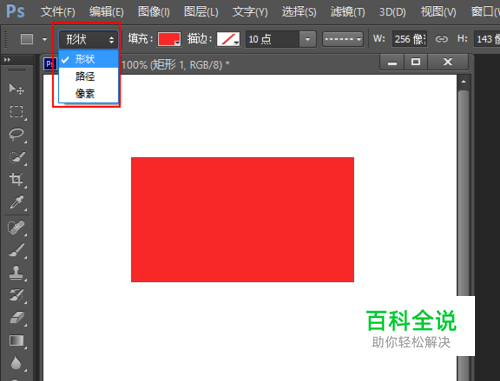Open the tool mode dropdown showing 形状
Viewport: 500px width, 381px height.
pyautogui.click(x=89, y=40)
